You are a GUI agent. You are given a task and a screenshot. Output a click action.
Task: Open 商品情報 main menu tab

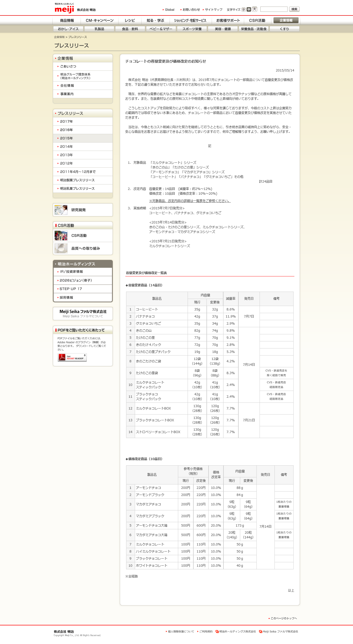click(67, 20)
